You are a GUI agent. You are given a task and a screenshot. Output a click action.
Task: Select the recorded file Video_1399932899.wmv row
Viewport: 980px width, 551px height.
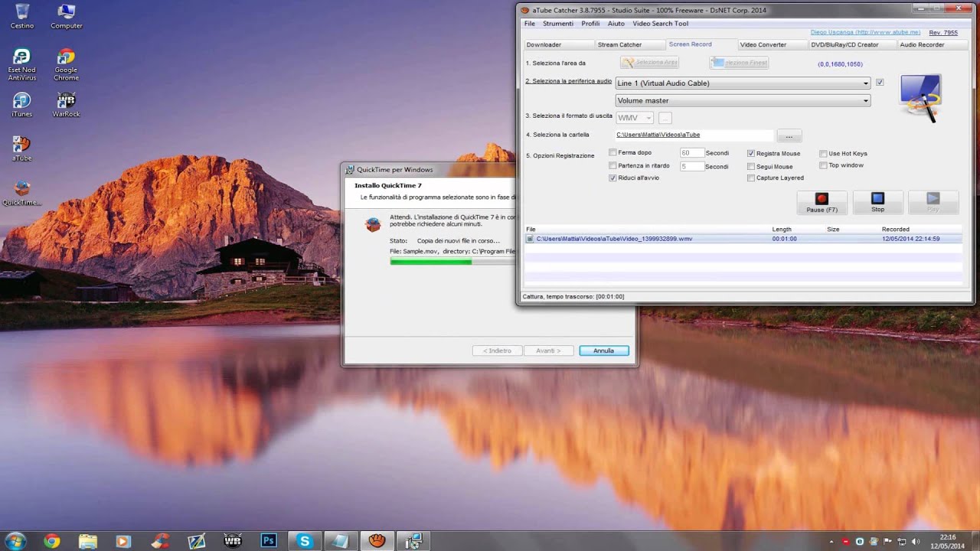[x=743, y=239]
